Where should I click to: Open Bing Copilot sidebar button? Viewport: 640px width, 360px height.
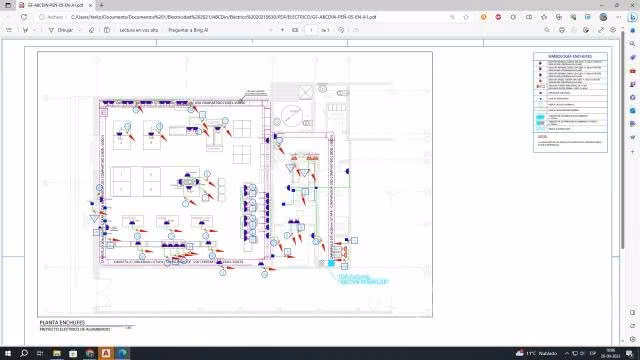[x=632, y=17]
